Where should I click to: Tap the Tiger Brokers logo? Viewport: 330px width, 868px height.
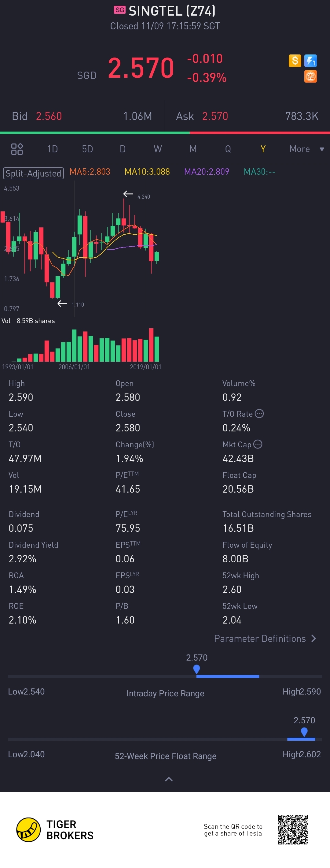pyautogui.click(x=55, y=829)
